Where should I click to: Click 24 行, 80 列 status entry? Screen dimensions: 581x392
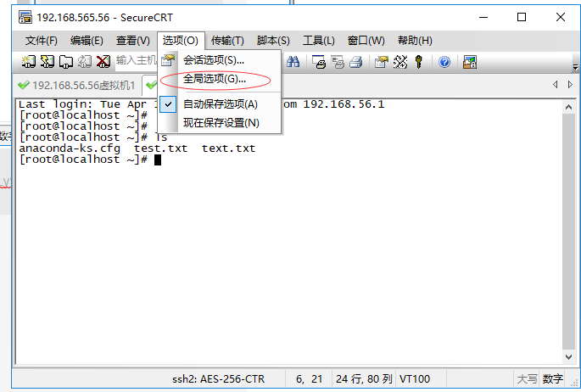pyautogui.click(x=364, y=378)
